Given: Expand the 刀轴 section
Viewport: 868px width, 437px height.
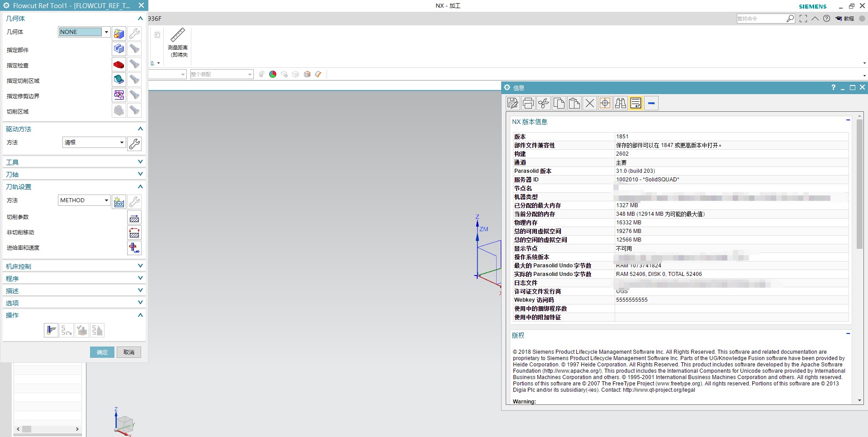Looking at the screenshot, I should [x=140, y=174].
